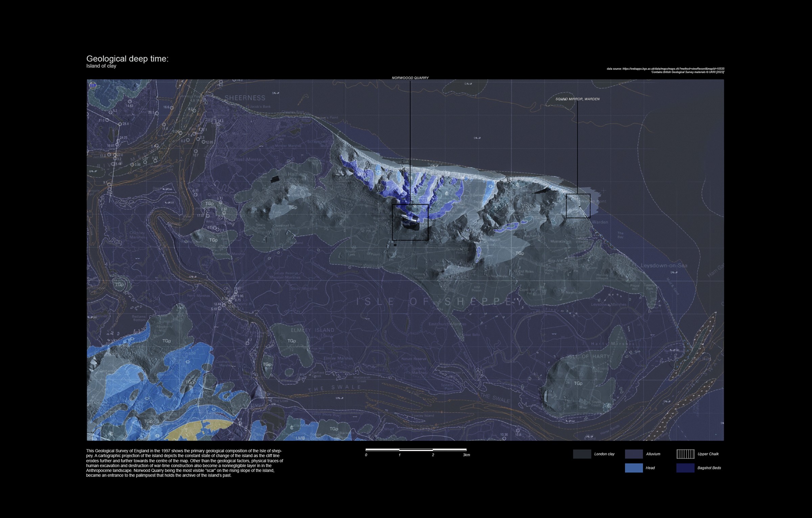Click the 'Geological deep time:' title
Image resolution: width=812 pixels, height=518 pixels.
pos(127,59)
